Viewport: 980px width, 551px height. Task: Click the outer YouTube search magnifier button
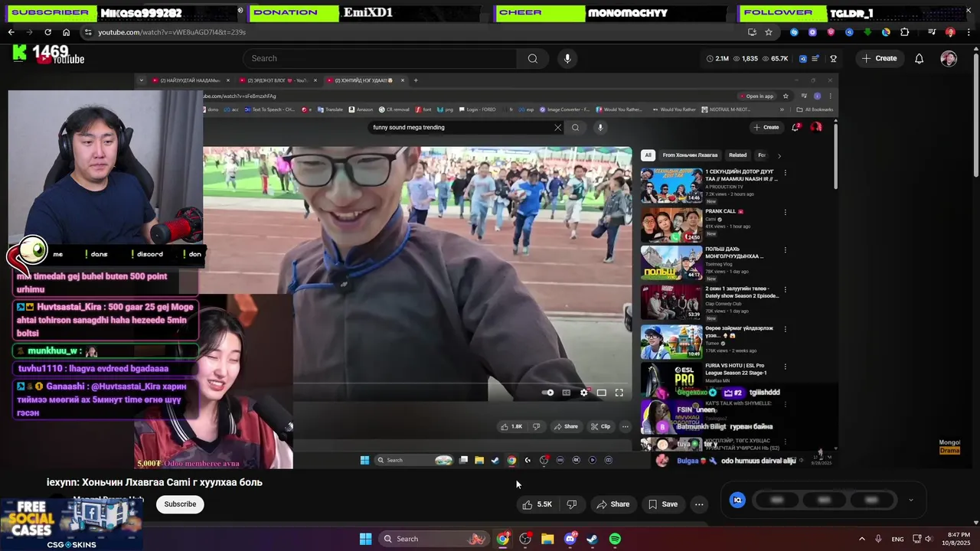(532, 58)
